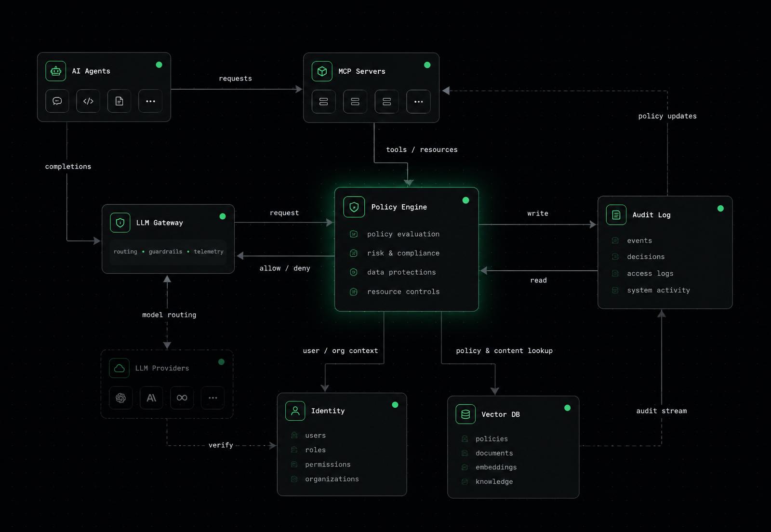The width and height of the screenshot is (771, 532).
Task: Click the Audit Log document icon
Action: tap(616, 215)
